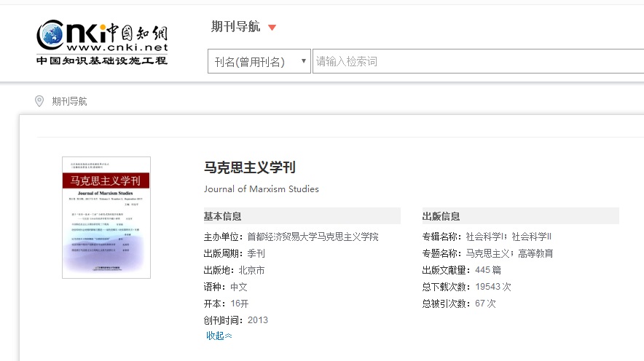Open the 马克思主义学刊 cover thumbnail
The image size is (644, 361).
click(x=106, y=218)
